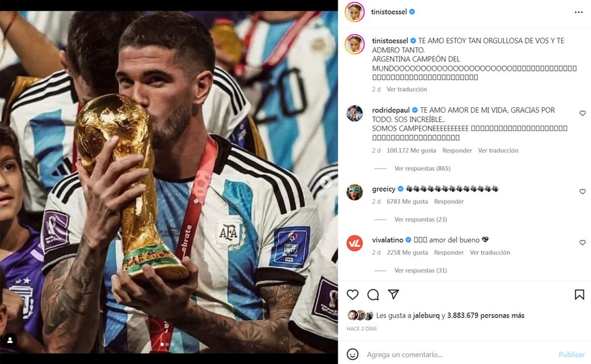This screenshot has height=364, width=591.
Task: Like vivalatino's comment
Action: [583, 243]
